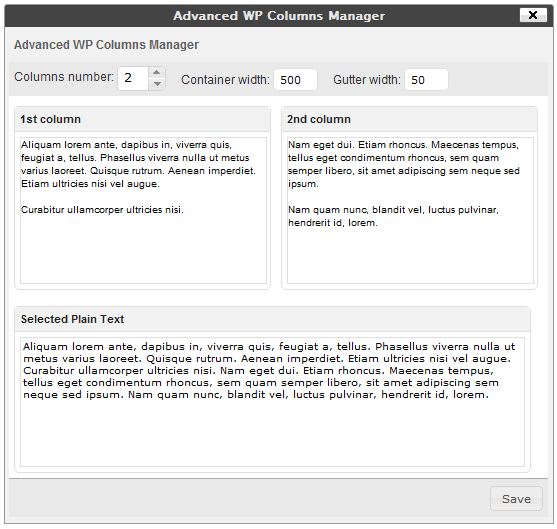The height and width of the screenshot is (529, 557).
Task: Click the Container width label
Action: [226, 80]
